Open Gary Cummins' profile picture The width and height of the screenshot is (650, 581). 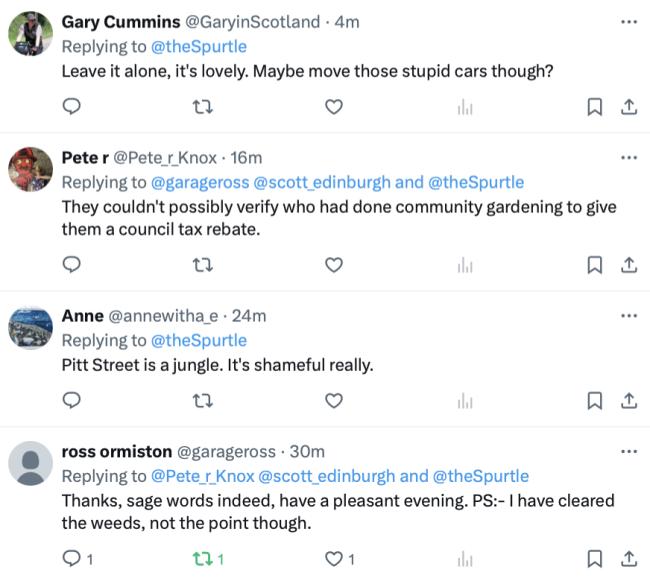pos(30,34)
